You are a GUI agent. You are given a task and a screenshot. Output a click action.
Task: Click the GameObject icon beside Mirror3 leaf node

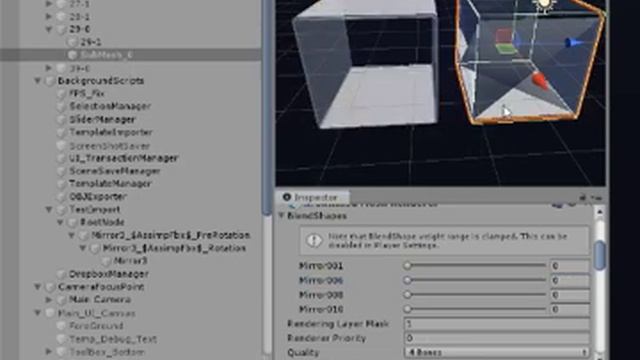[x=106, y=261]
